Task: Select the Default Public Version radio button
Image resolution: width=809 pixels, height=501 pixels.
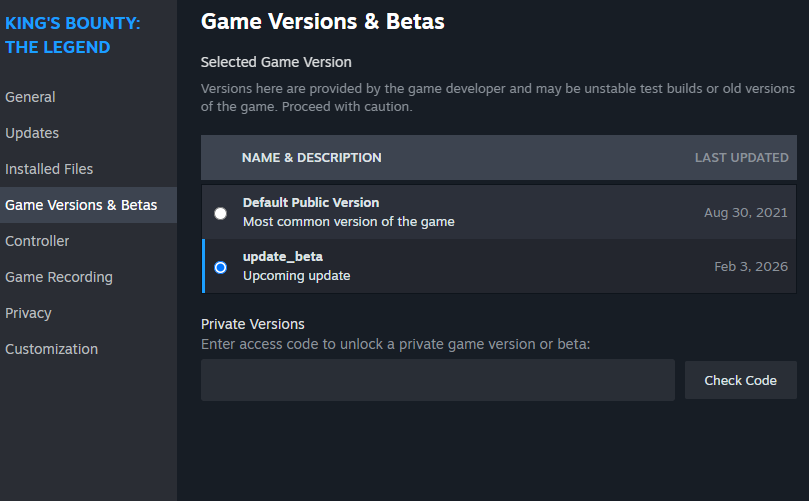Action: pos(220,213)
